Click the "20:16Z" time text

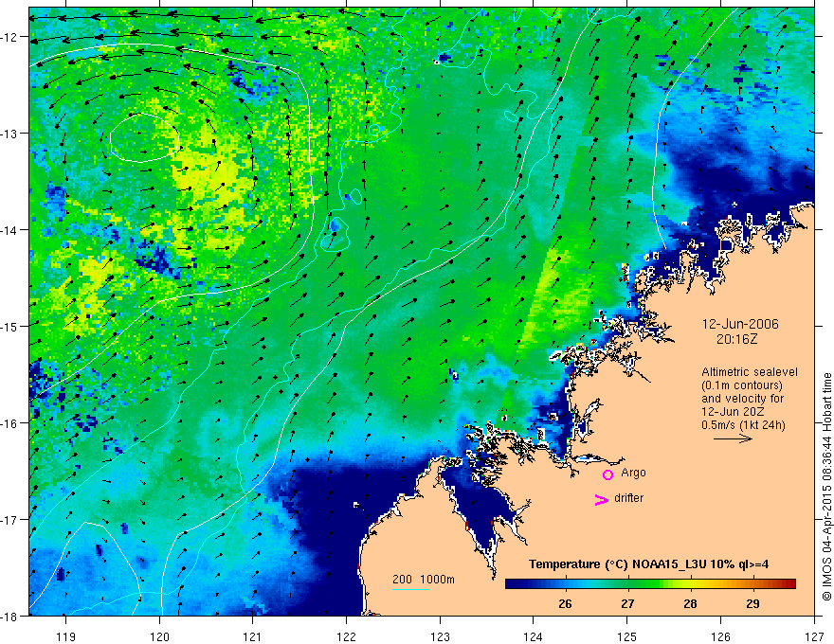pyautogui.click(x=736, y=339)
